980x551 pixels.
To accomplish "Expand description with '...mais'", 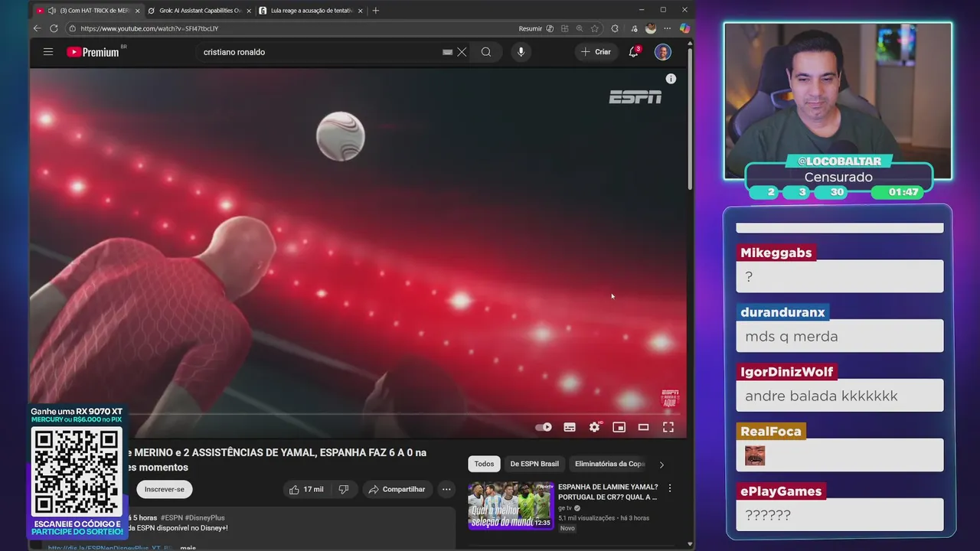I will pyautogui.click(x=188, y=547).
